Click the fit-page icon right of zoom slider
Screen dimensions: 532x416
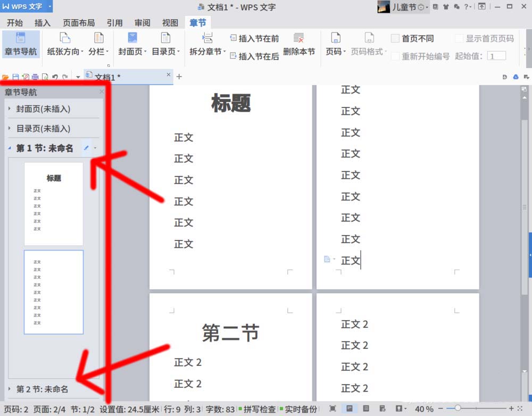[x=520, y=409]
